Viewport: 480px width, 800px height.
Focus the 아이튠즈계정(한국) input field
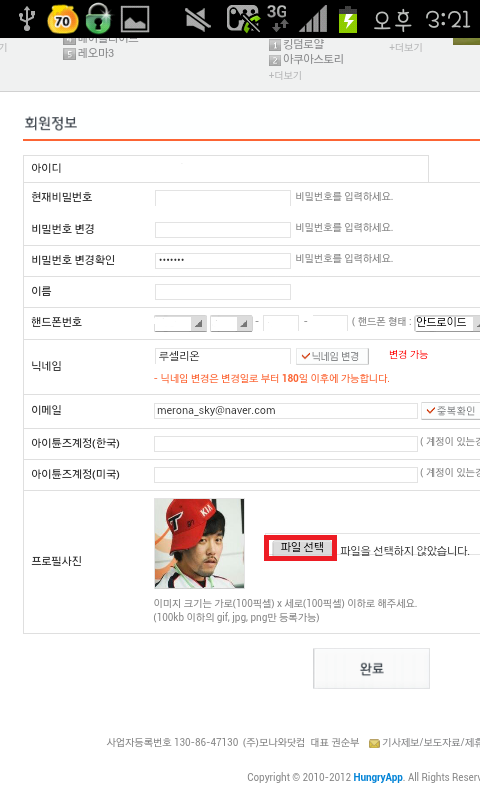pyautogui.click(x=286, y=443)
